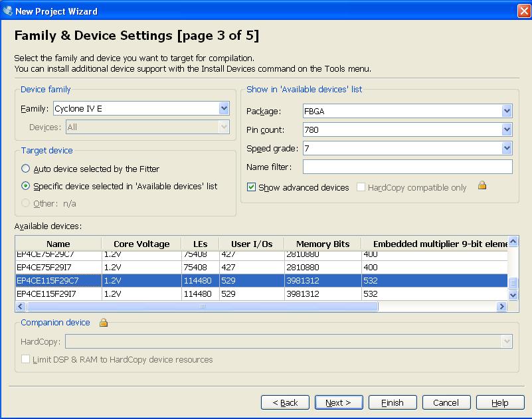
Task: Cancel the New Project Wizard
Action: click(446, 402)
